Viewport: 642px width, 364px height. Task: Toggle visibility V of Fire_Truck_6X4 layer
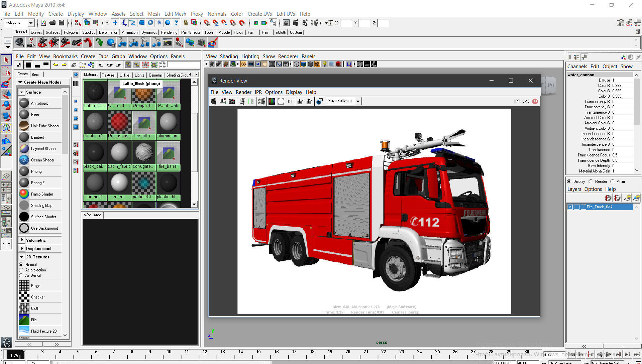(570, 207)
